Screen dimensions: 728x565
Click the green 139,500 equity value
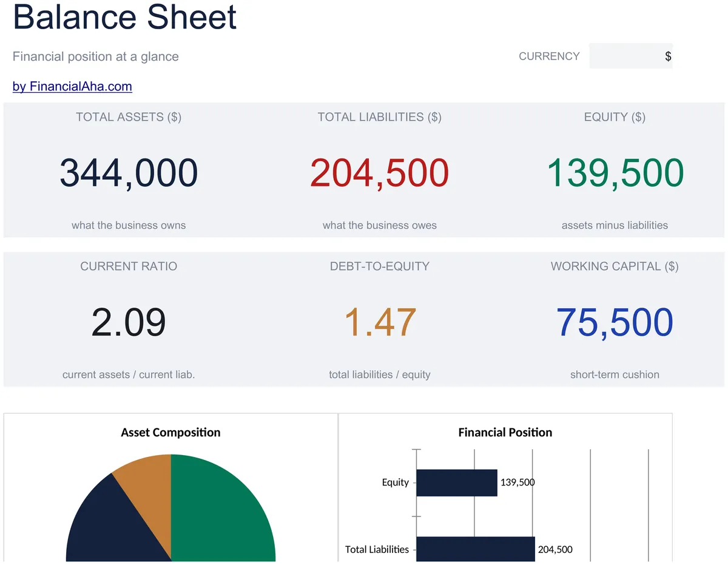click(x=615, y=173)
